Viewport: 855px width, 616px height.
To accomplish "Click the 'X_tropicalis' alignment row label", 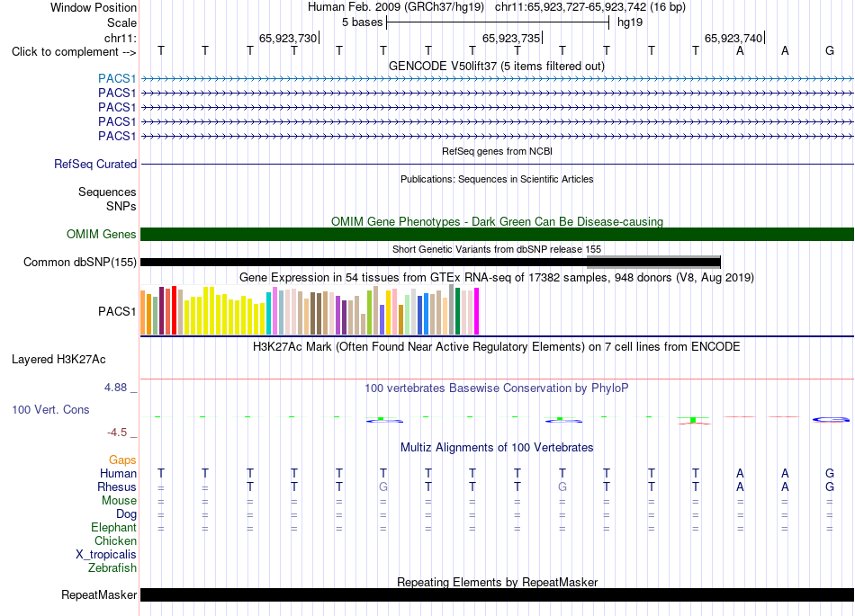I will point(106,555).
